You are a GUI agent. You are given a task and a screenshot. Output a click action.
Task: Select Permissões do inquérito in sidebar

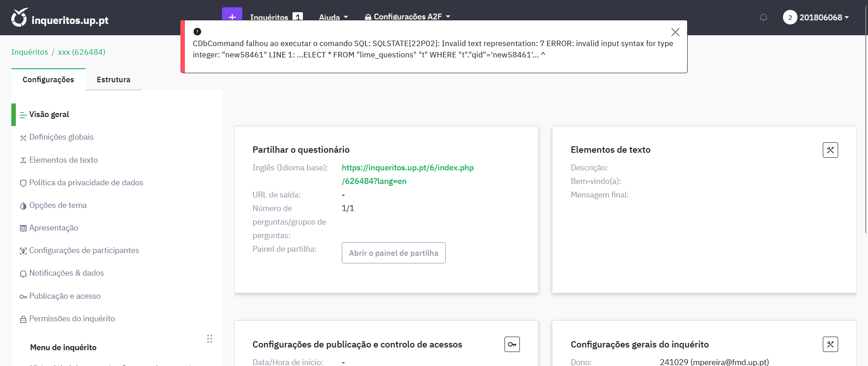(72, 319)
